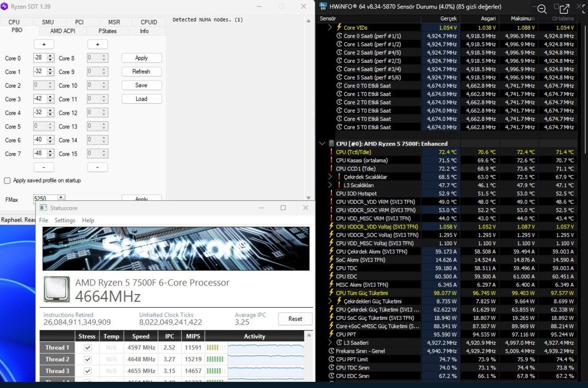The height and width of the screenshot is (388, 588).
Task: Open the CPUID tab in Ryzen SDT
Action: 149,22
